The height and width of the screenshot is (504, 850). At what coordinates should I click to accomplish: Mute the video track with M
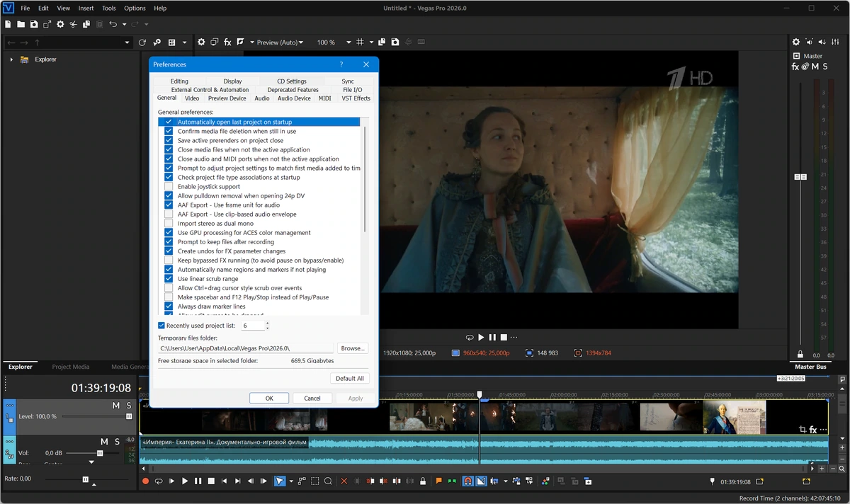pos(115,406)
